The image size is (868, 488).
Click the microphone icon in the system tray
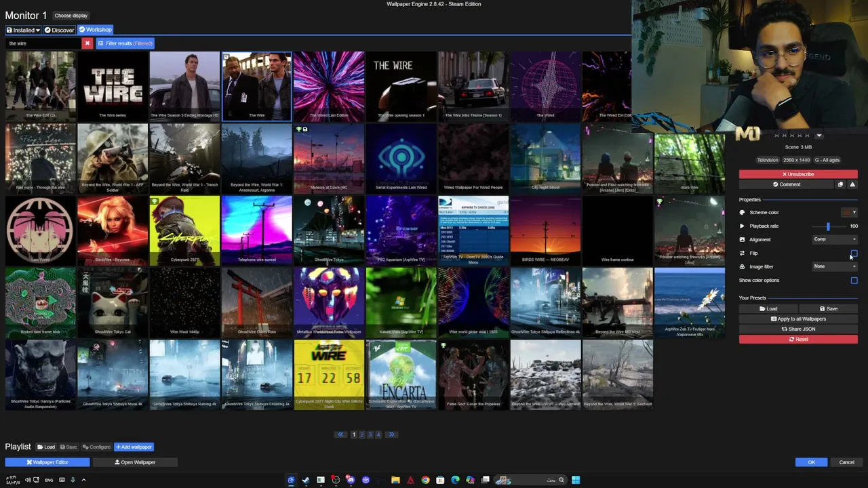(73, 480)
